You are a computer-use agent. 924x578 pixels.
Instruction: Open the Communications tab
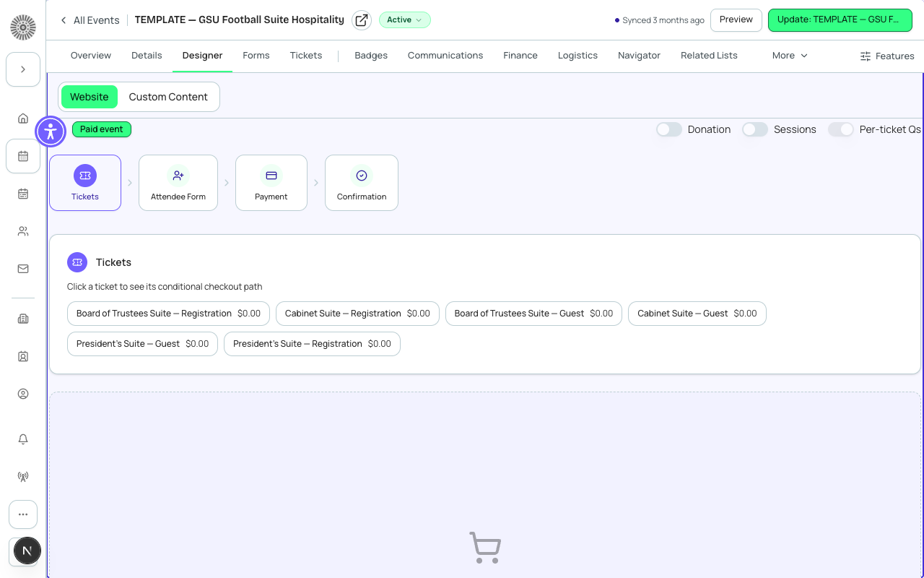point(445,56)
